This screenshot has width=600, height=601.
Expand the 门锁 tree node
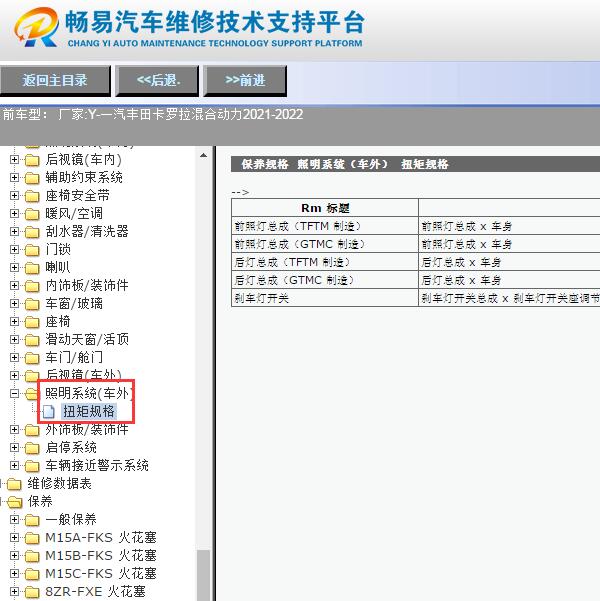point(14,250)
